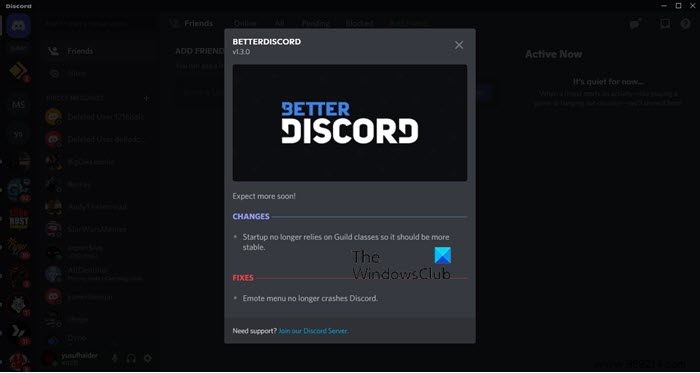Screen dimensions: 700x373
Task: Switch to the Online friends tab
Action: 245,23
